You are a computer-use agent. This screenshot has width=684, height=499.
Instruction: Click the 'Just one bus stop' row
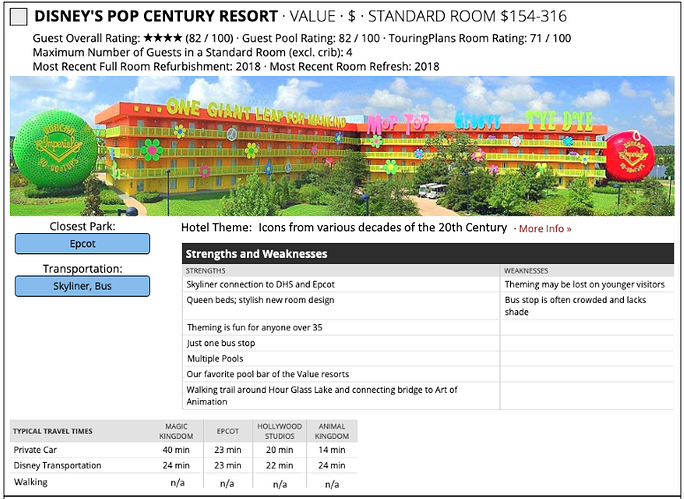coord(341,343)
